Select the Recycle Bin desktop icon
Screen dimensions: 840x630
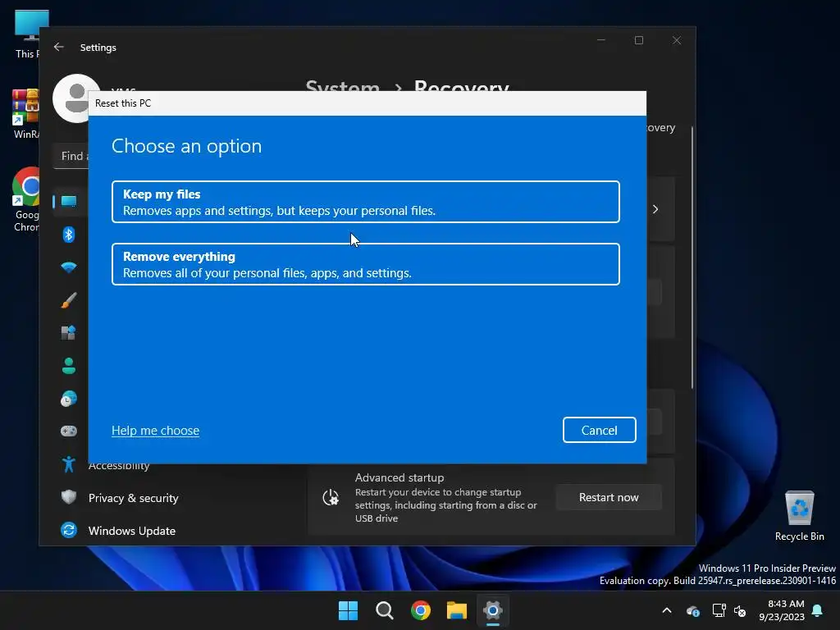point(799,516)
